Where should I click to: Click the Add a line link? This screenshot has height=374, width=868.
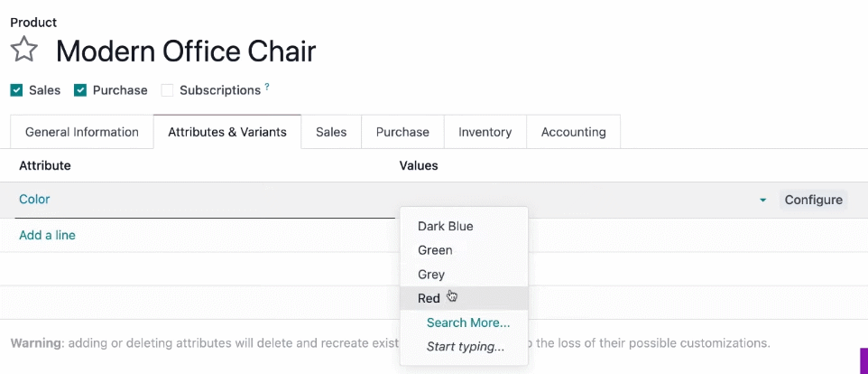(x=47, y=236)
